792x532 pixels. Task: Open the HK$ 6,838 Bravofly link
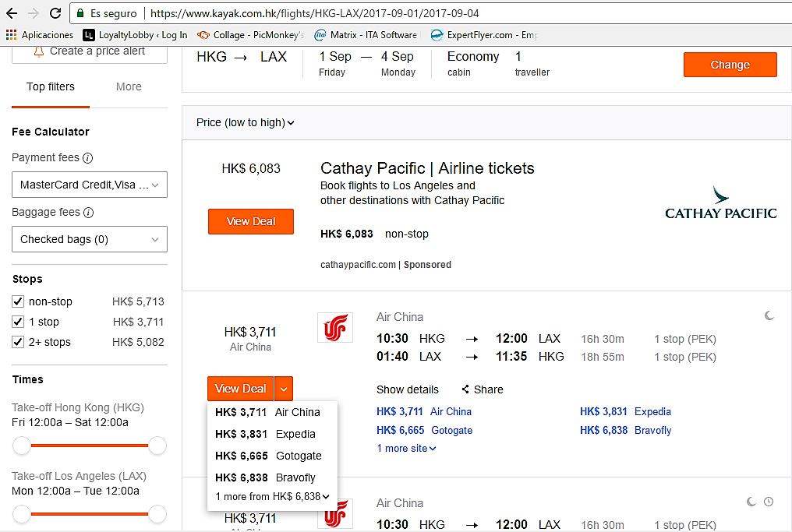pyautogui.click(x=625, y=430)
